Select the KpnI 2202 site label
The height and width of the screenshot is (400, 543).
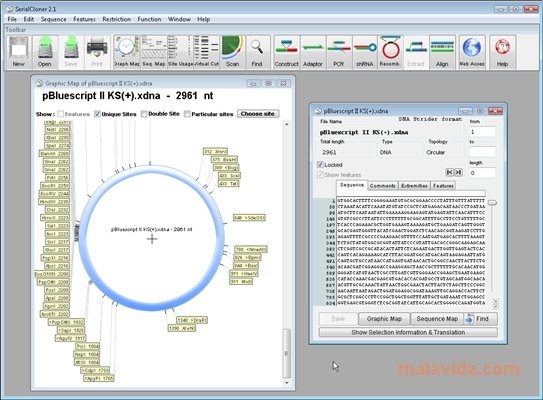pos(56,306)
